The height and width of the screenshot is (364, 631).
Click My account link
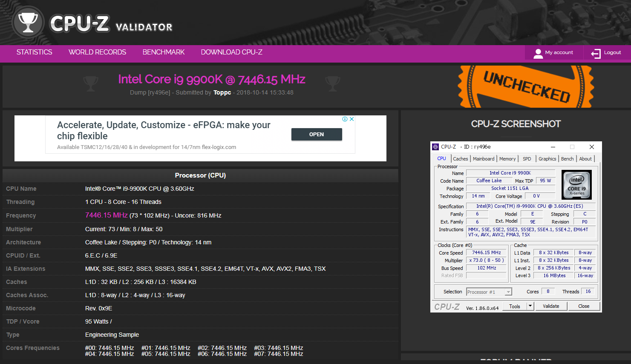pyautogui.click(x=559, y=52)
